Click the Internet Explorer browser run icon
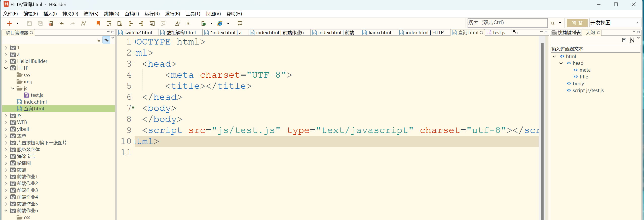 pos(220,23)
